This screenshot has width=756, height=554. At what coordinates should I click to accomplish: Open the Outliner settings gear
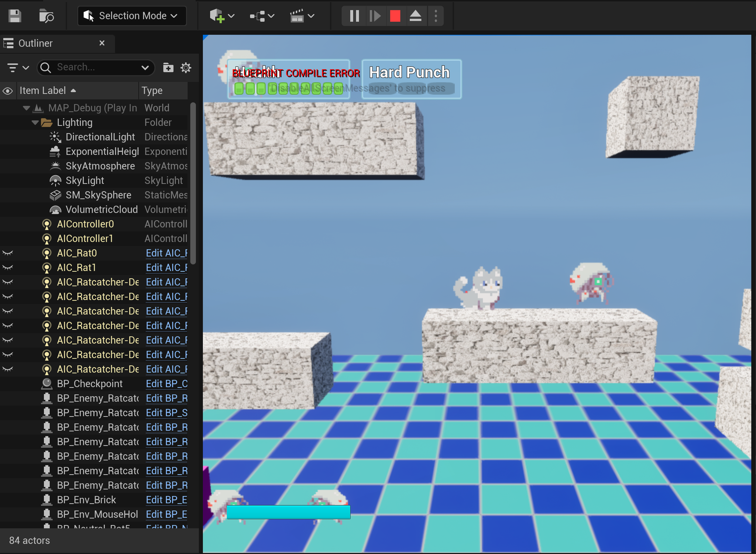coord(186,68)
